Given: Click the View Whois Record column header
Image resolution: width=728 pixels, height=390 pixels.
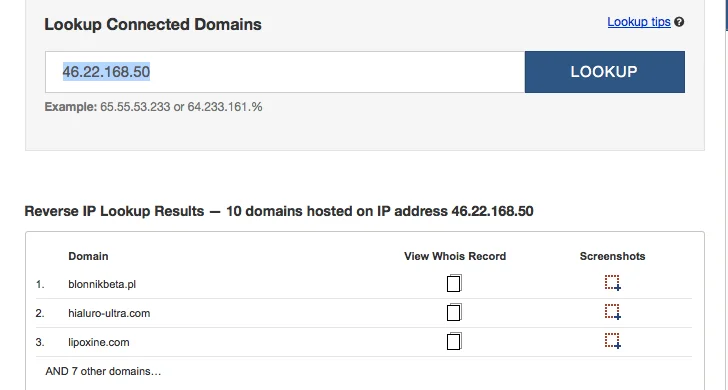Looking at the screenshot, I should click(455, 256).
